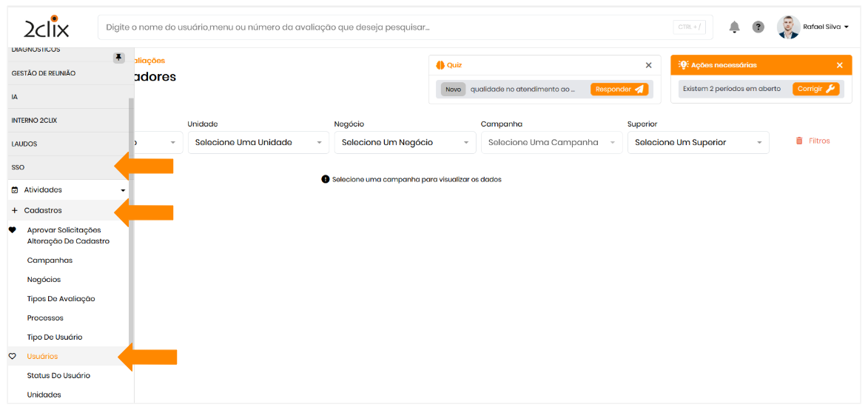Click the plus icon beside Cadastros

15,211
